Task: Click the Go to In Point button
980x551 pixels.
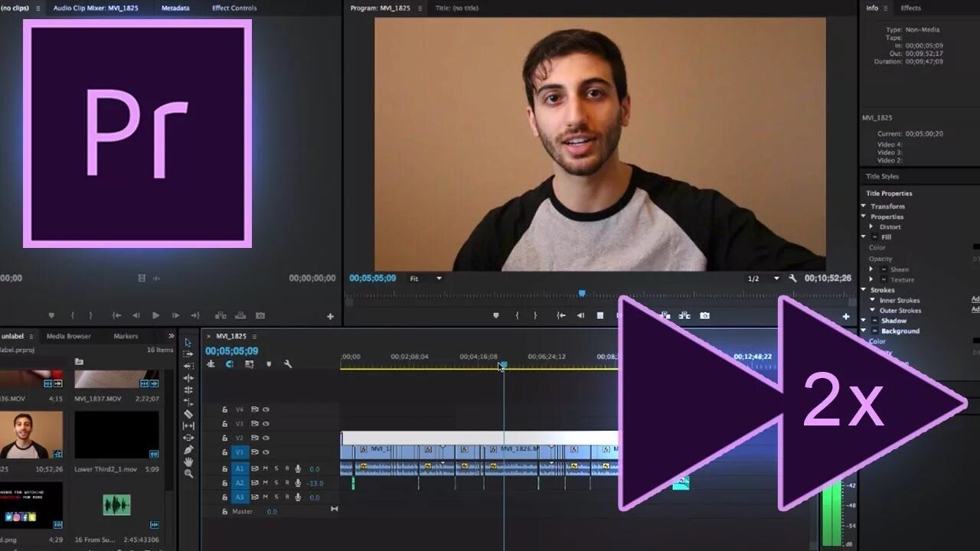Action: 560,315
